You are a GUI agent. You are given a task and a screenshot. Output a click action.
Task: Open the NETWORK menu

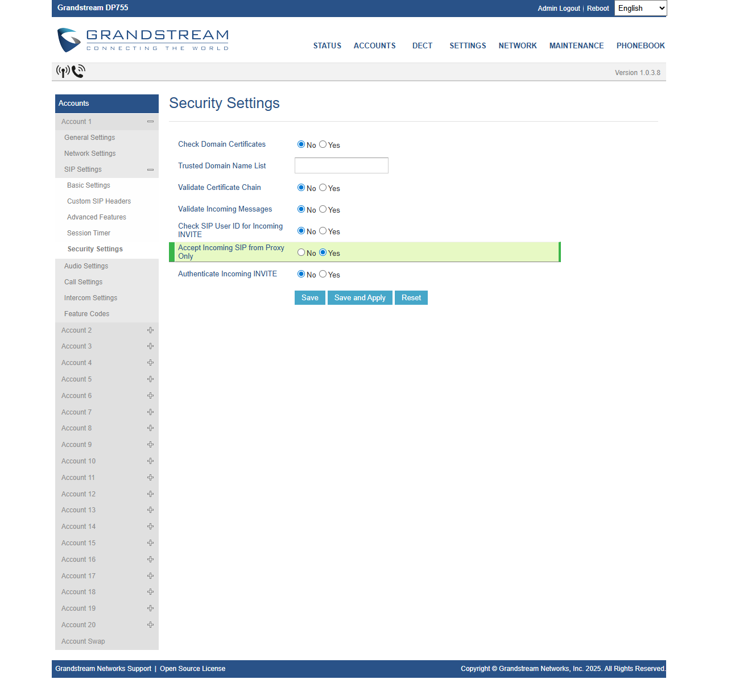[517, 45]
